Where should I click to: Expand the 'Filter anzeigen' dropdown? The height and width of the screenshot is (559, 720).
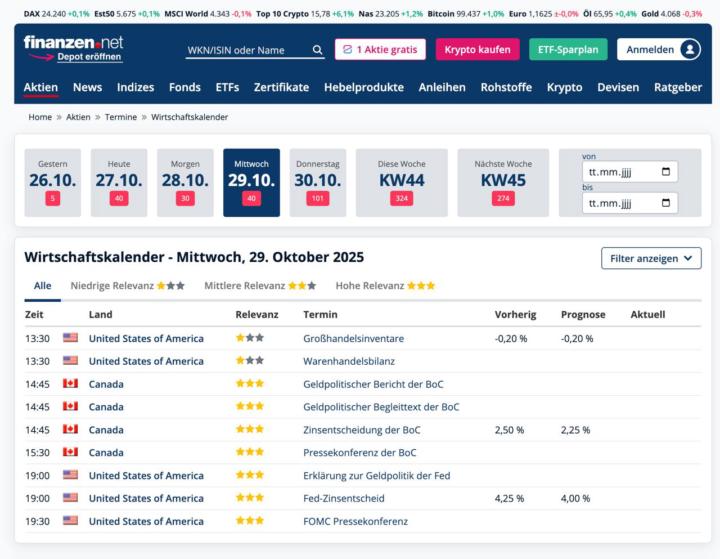pos(651,258)
